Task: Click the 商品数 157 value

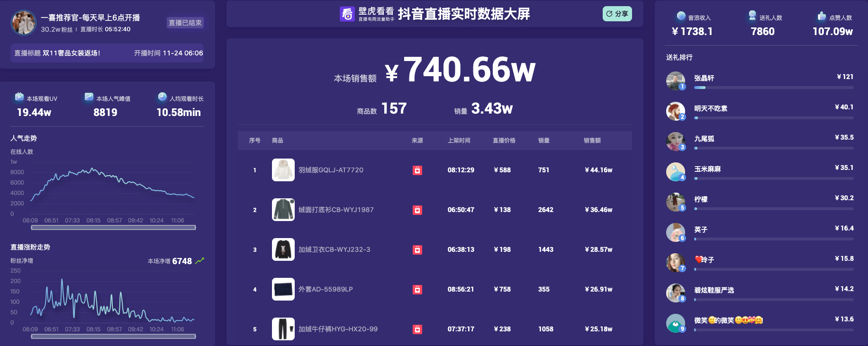Action: [x=394, y=108]
